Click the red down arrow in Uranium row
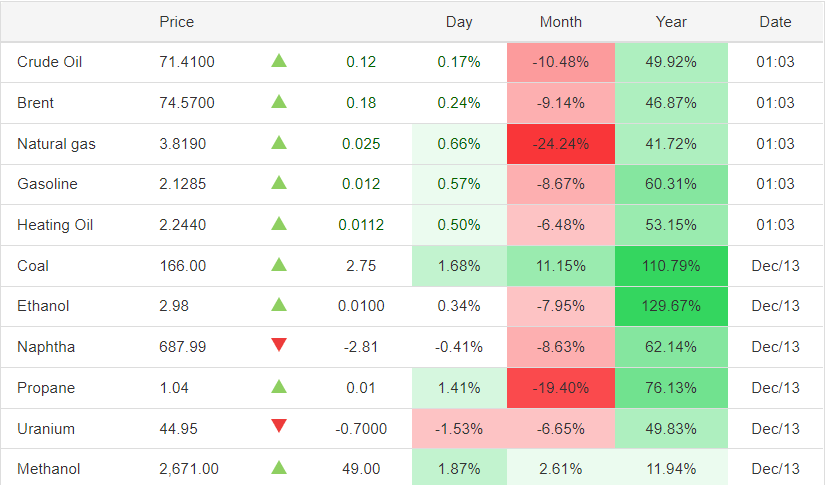Screen dimensions: 825x485 (x=279, y=426)
